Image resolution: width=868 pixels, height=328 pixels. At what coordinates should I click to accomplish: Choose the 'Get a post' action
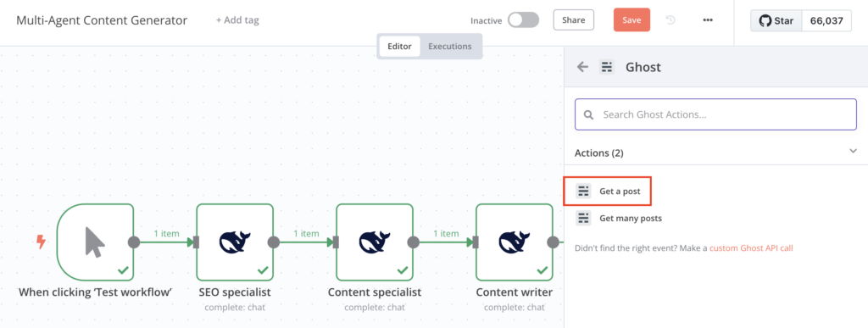pos(607,192)
